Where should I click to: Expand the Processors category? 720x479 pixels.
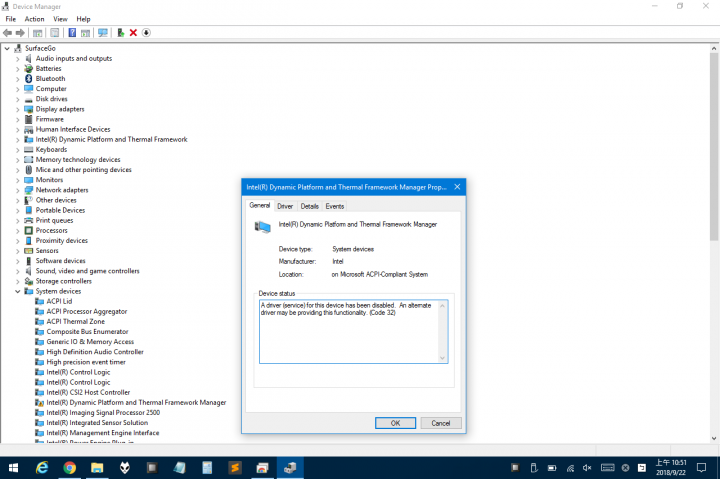tap(17, 231)
